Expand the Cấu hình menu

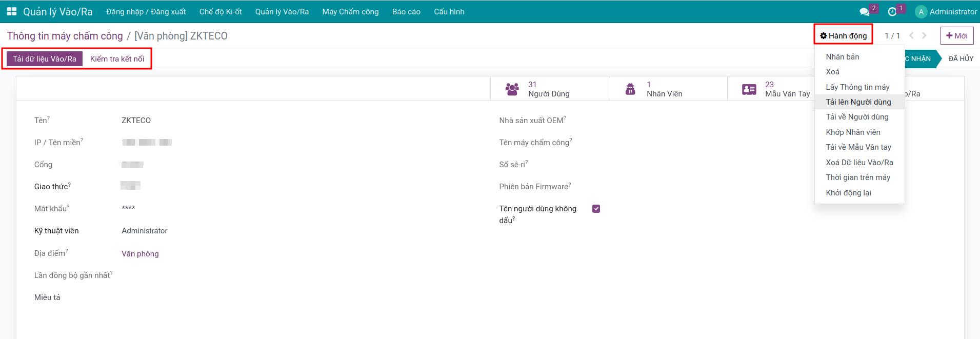(449, 12)
